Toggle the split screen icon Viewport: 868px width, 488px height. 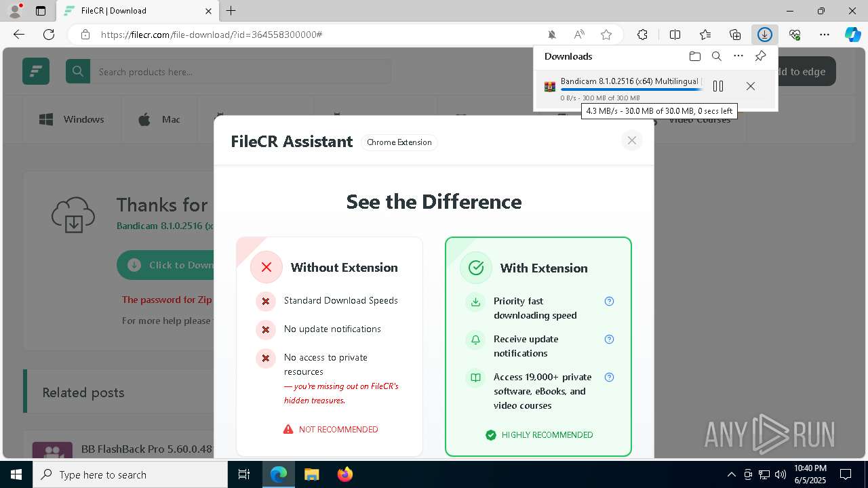675,35
